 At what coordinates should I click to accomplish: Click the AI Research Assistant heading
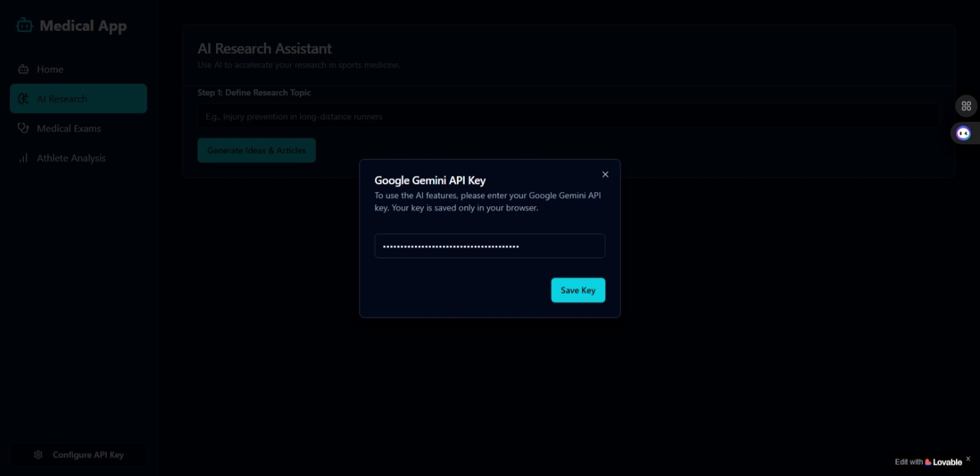(x=265, y=49)
